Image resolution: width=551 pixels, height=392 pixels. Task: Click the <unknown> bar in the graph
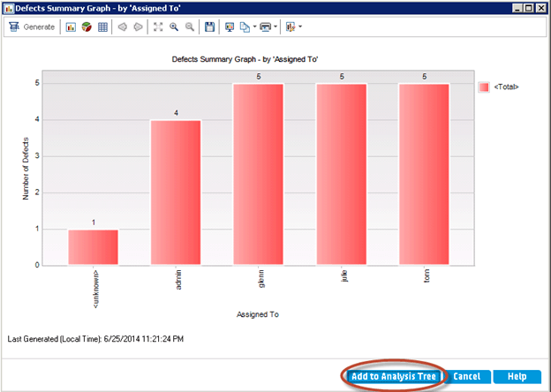coord(93,246)
